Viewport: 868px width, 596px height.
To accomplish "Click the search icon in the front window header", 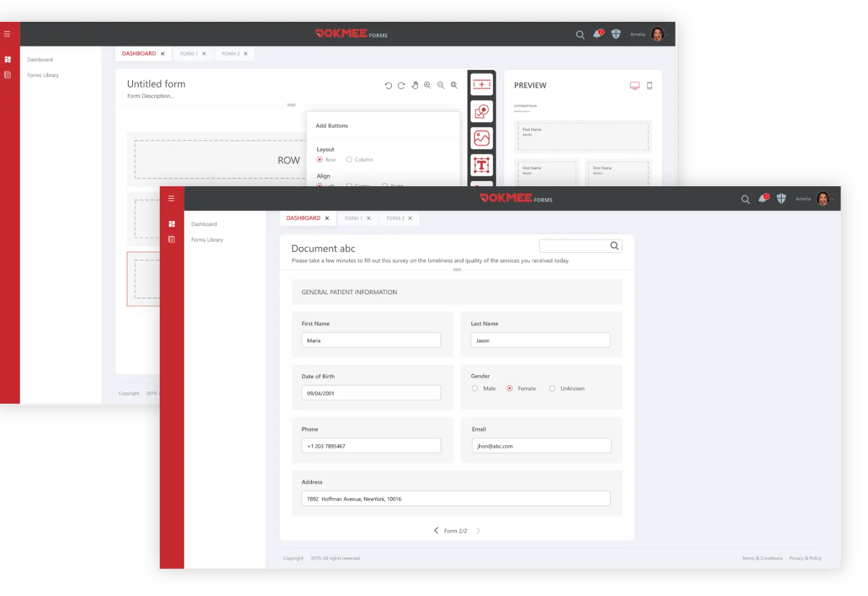I will point(746,199).
